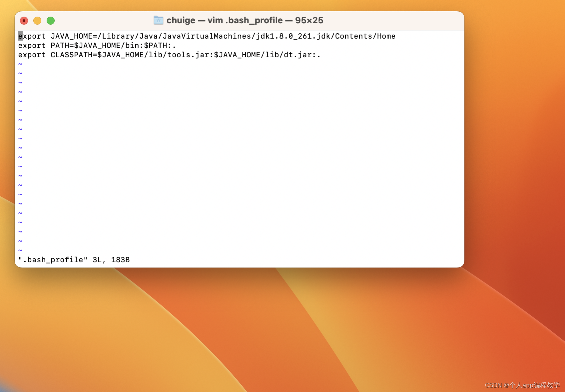Click '$PATH' in the PATH export line

[x=156, y=46]
